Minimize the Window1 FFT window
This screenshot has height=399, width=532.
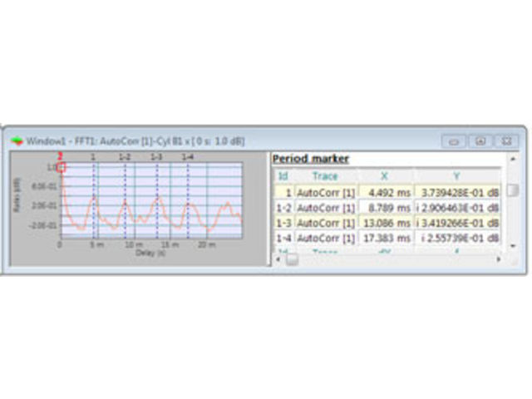454,141
